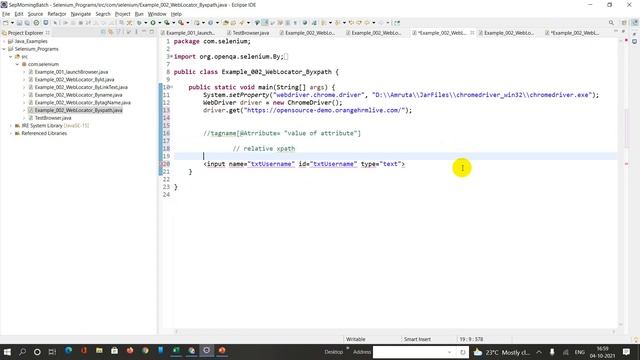Image resolution: width=640 pixels, height=360 pixels.
Task: Click the Run Last Tool coverage icon
Action: pos(167,23)
